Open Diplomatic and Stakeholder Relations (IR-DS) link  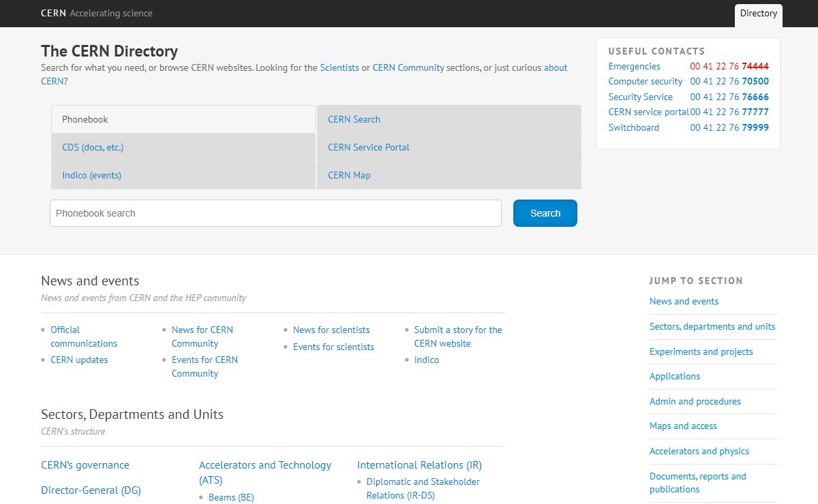click(x=423, y=488)
